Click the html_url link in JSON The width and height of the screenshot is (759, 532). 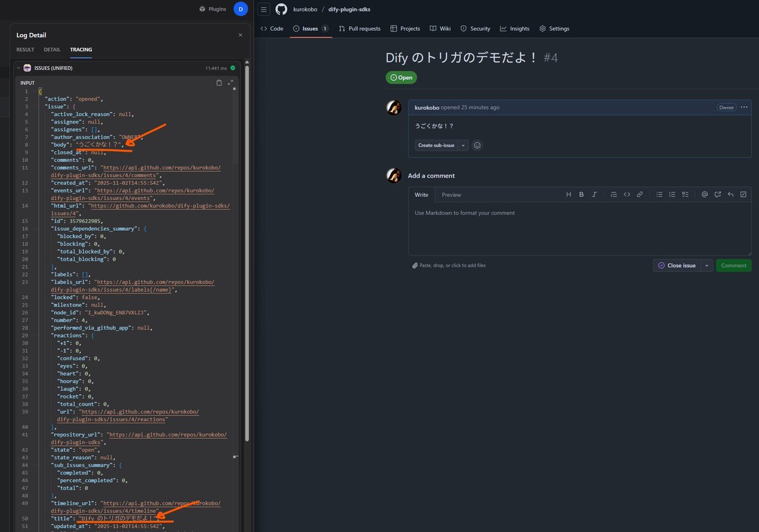[140, 209]
